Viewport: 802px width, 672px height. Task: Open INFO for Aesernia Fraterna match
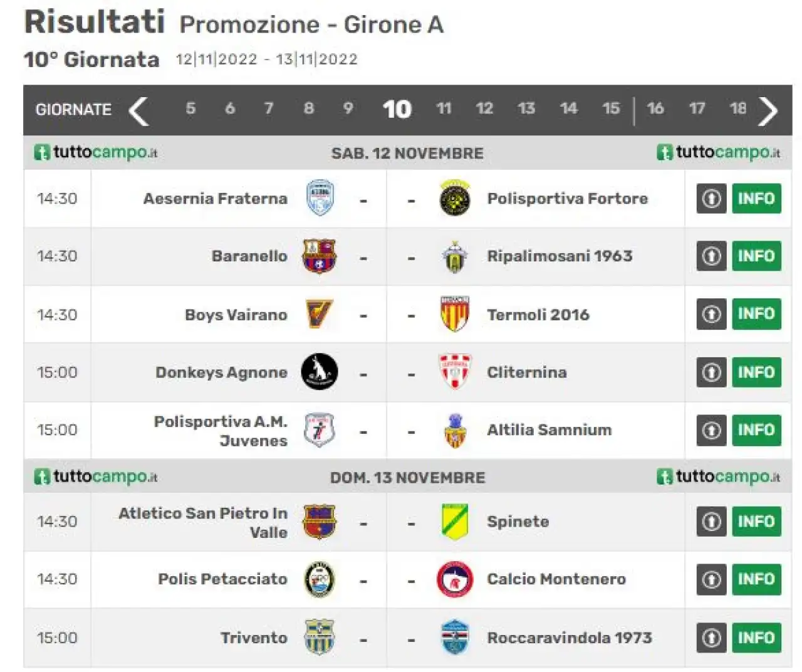tap(756, 199)
